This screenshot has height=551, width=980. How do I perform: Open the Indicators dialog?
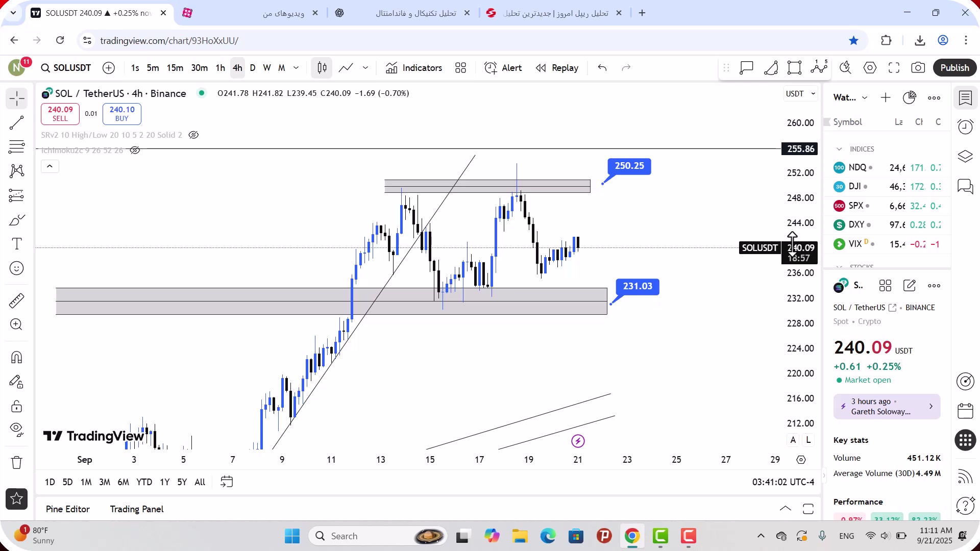414,68
